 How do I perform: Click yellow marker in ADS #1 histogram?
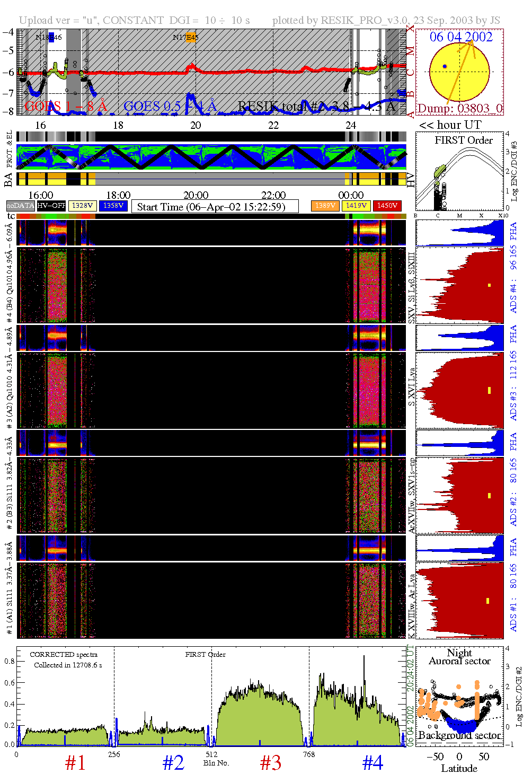point(487,601)
